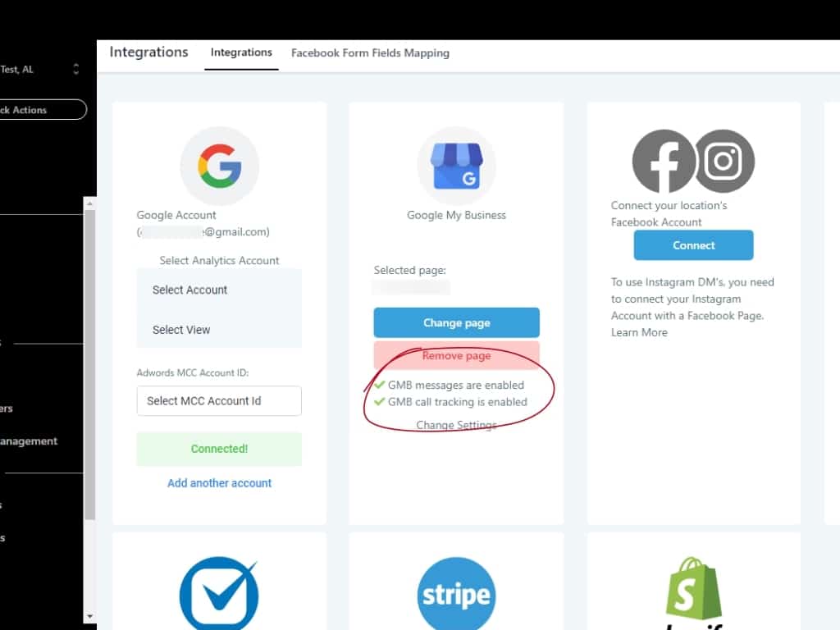Click the GMB call tracking enabled checkmark
The height and width of the screenshot is (630, 840).
pos(379,402)
